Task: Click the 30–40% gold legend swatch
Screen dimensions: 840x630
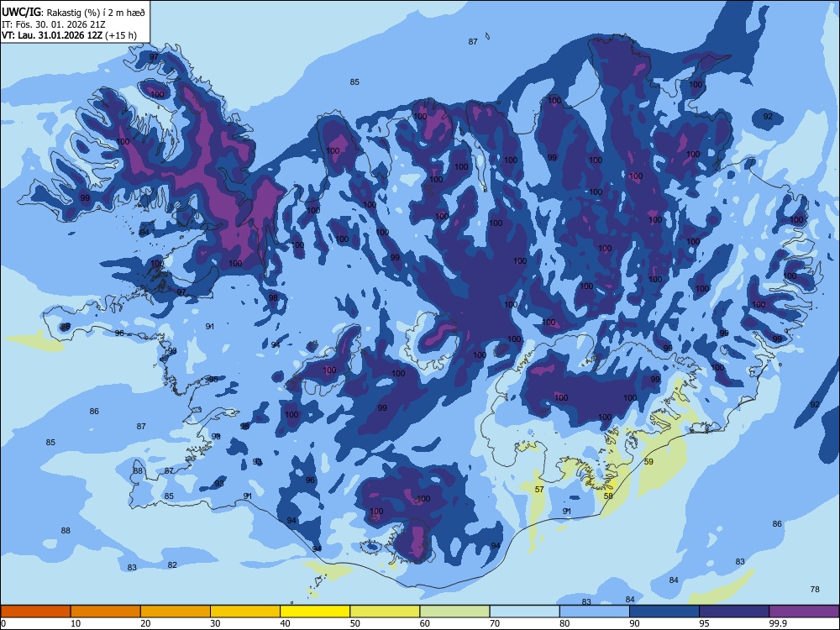Action: [245, 612]
